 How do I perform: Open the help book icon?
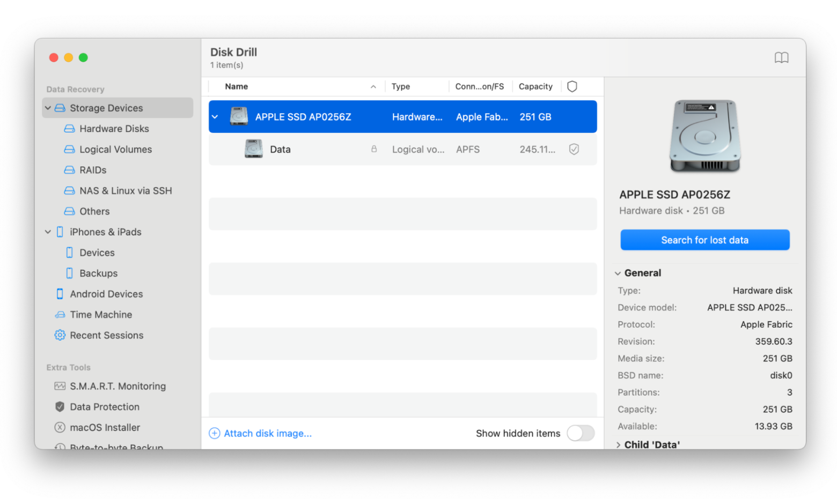[781, 58]
